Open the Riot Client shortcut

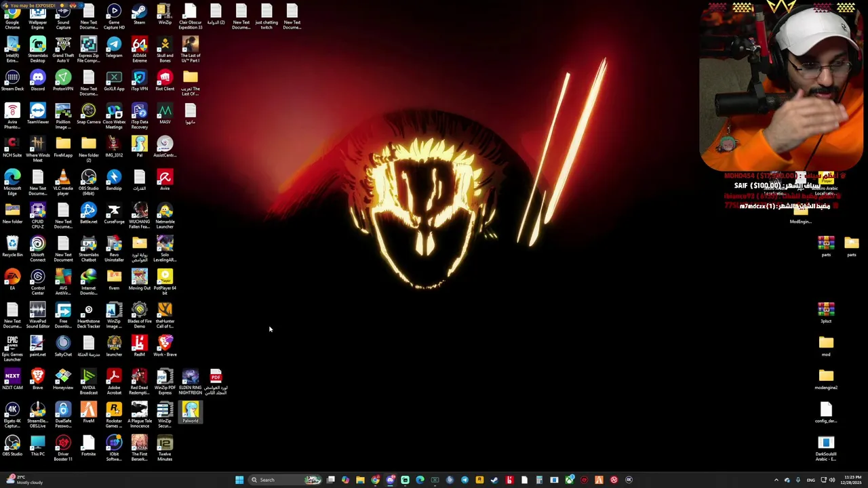pyautogui.click(x=165, y=81)
